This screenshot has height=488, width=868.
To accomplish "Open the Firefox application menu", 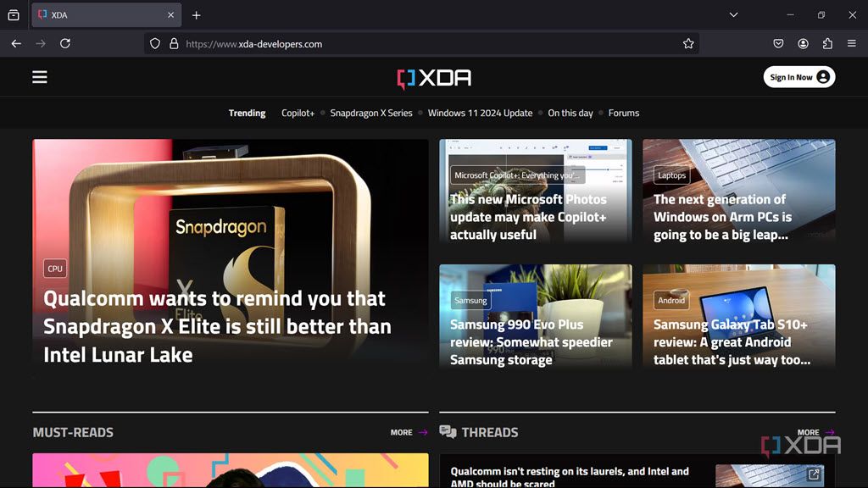I will pyautogui.click(x=852, y=44).
